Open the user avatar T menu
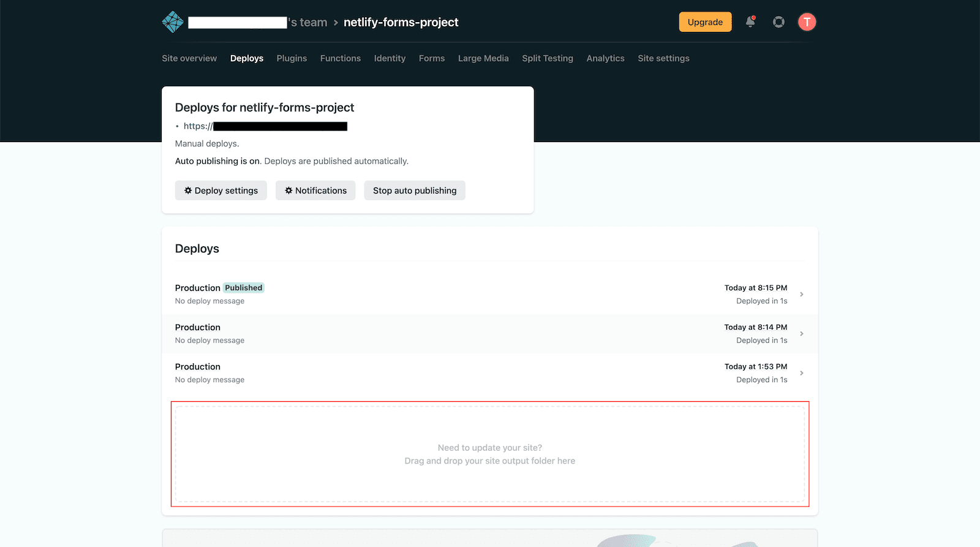Image resolution: width=980 pixels, height=547 pixels. (x=807, y=22)
